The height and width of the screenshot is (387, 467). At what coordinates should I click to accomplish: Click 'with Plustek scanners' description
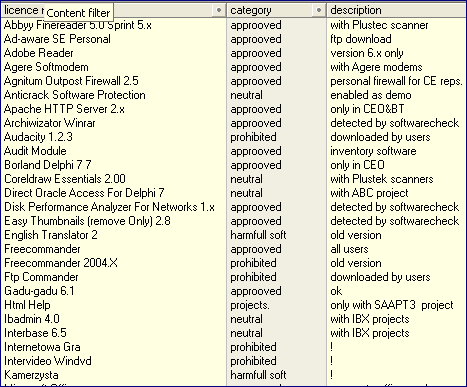point(382,179)
